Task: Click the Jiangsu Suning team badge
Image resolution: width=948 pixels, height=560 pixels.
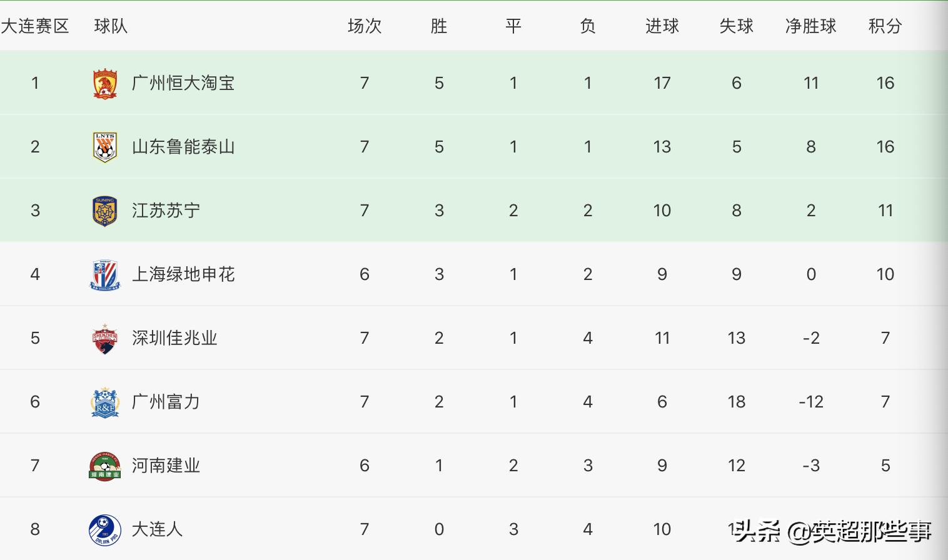Action: coord(105,211)
